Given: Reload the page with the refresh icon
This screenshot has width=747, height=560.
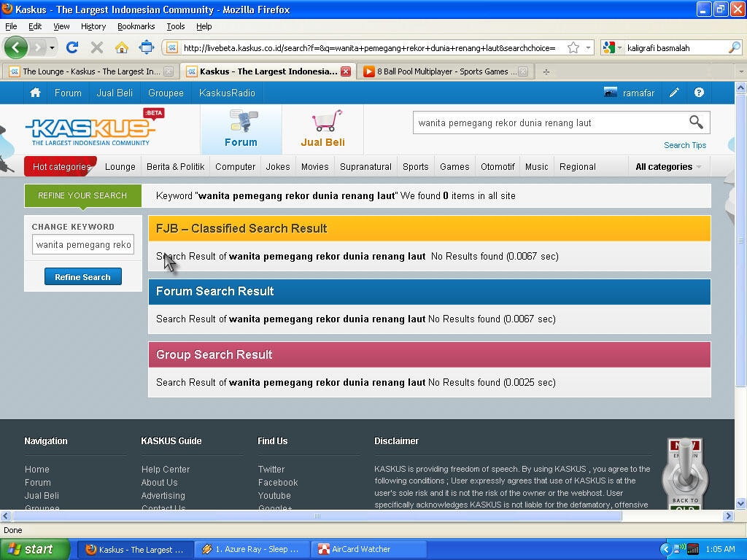Looking at the screenshot, I should pos(72,47).
